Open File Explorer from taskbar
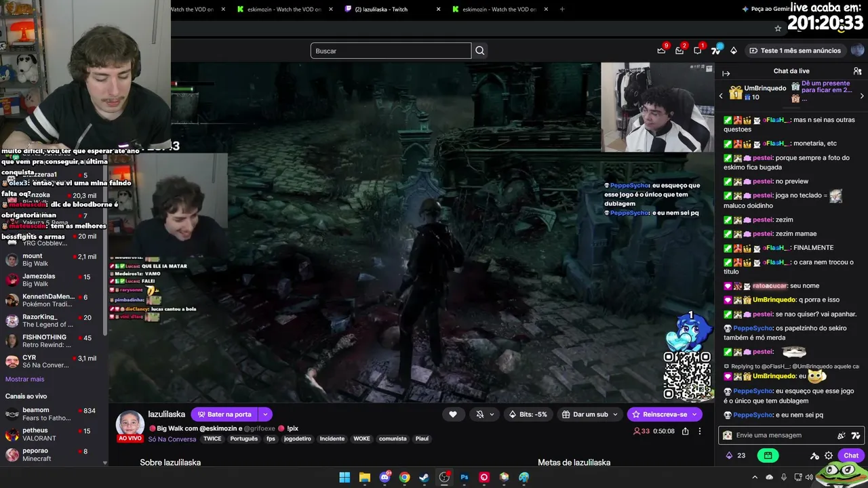 [x=364, y=477]
